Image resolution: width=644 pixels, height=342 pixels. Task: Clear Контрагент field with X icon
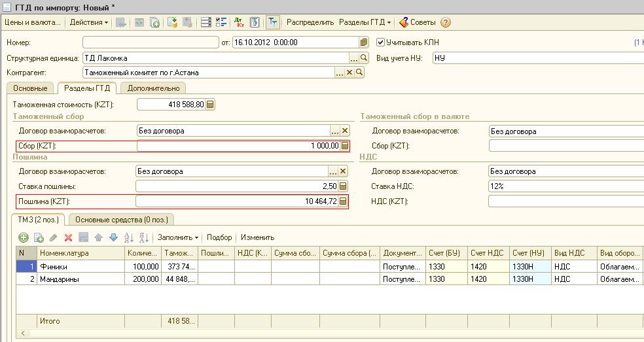tap(349, 73)
